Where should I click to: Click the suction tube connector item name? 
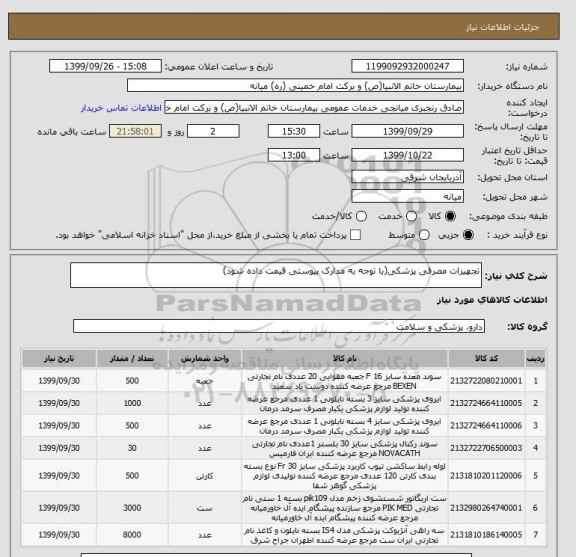pyautogui.click(x=345, y=476)
